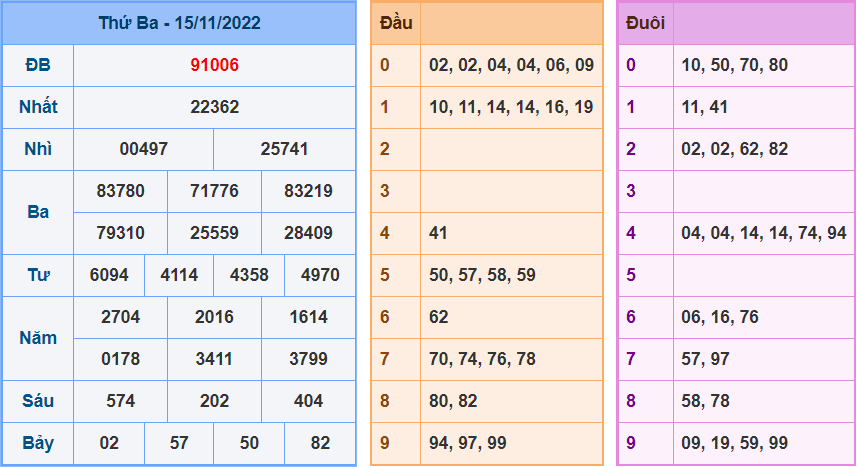Click the ĐB row label

[38, 65]
